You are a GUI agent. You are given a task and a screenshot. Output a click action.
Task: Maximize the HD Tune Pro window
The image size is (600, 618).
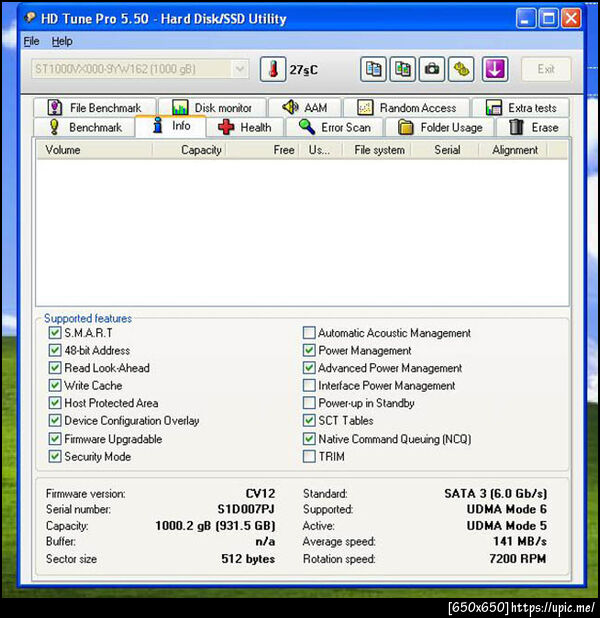[x=548, y=18]
